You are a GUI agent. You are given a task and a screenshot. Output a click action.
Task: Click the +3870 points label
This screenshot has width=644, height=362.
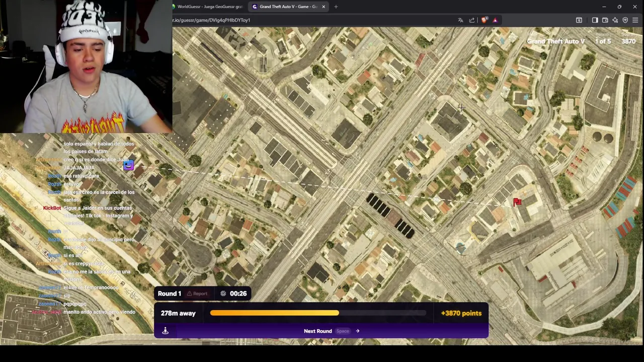(461, 313)
